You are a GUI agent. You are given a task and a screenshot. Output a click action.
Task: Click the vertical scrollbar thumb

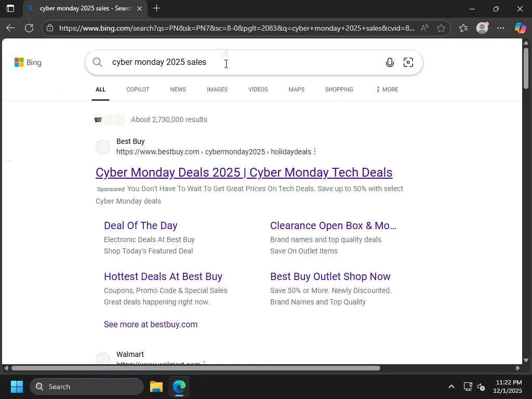(x=526, y=68)
